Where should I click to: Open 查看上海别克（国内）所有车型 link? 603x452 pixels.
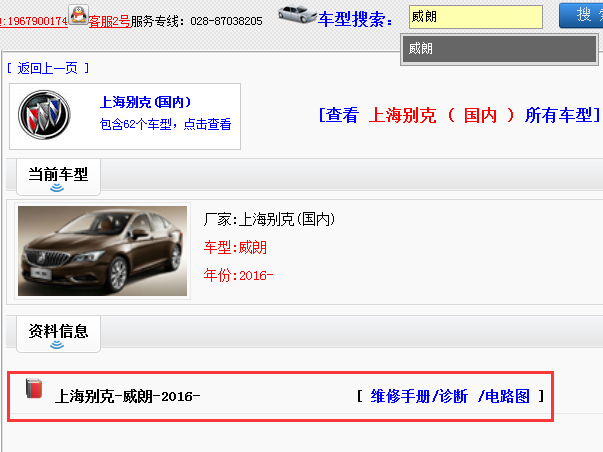pyautogui.click(x=459, y=115)
